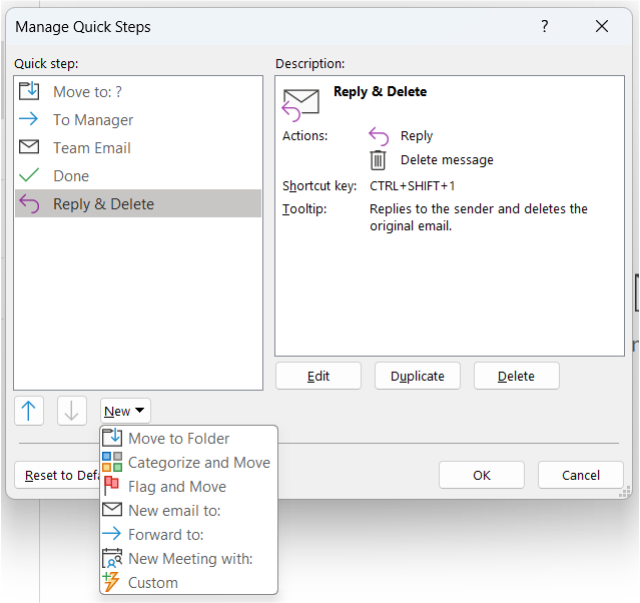Pick New Meeting with: option

[x=190, y=558]
